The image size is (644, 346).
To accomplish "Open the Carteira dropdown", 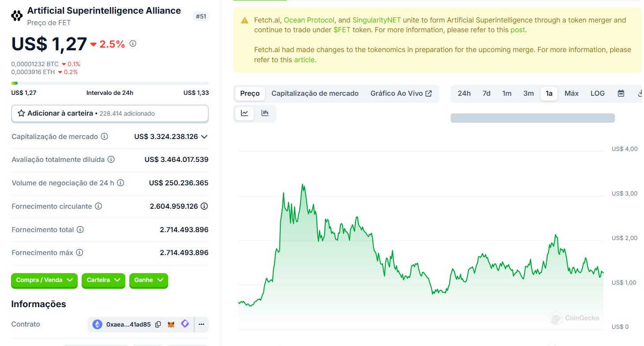I will (x=103, y=280).
